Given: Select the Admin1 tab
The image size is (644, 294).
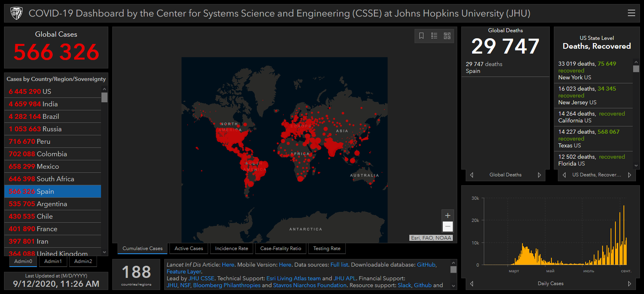Looking at the screenshot, I should point(53,261).
